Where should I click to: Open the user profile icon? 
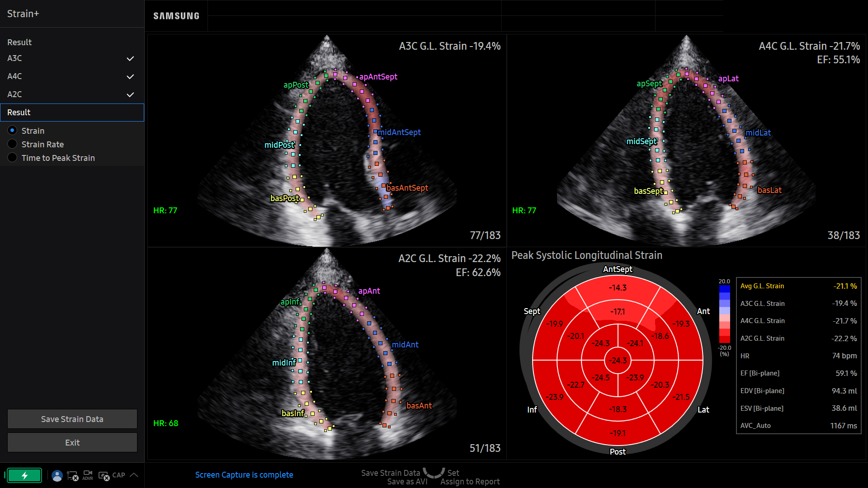tap(57, 475)
